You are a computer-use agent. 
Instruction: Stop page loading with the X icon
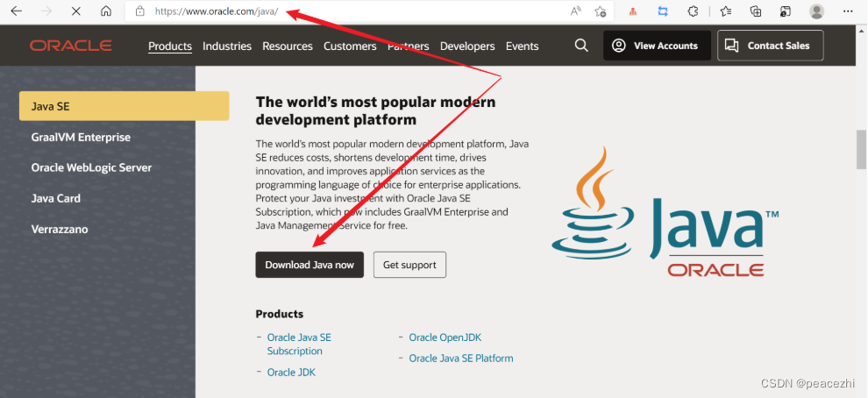coord(75,11)
